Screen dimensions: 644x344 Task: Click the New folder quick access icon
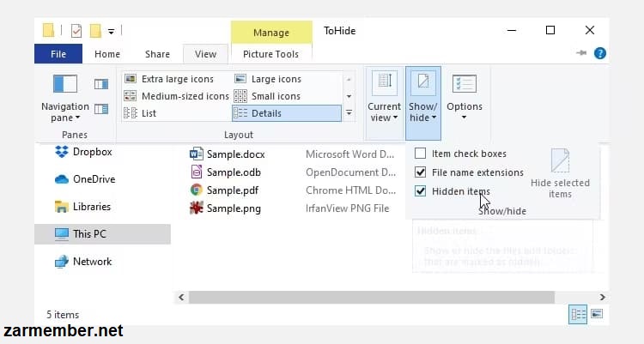(95, 31)
